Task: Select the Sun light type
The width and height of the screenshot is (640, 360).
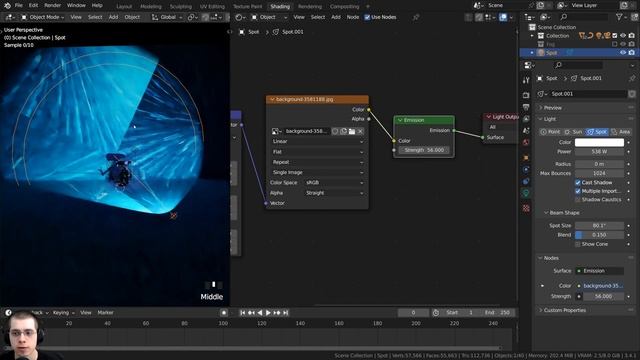Action: 573,132
